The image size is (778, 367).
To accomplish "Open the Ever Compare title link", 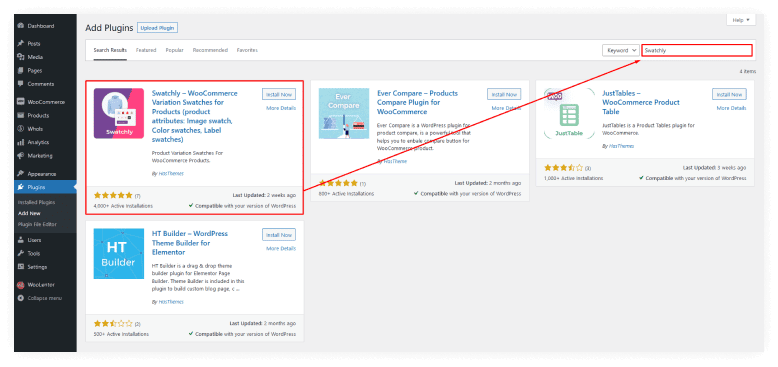I will pos(417,103).
